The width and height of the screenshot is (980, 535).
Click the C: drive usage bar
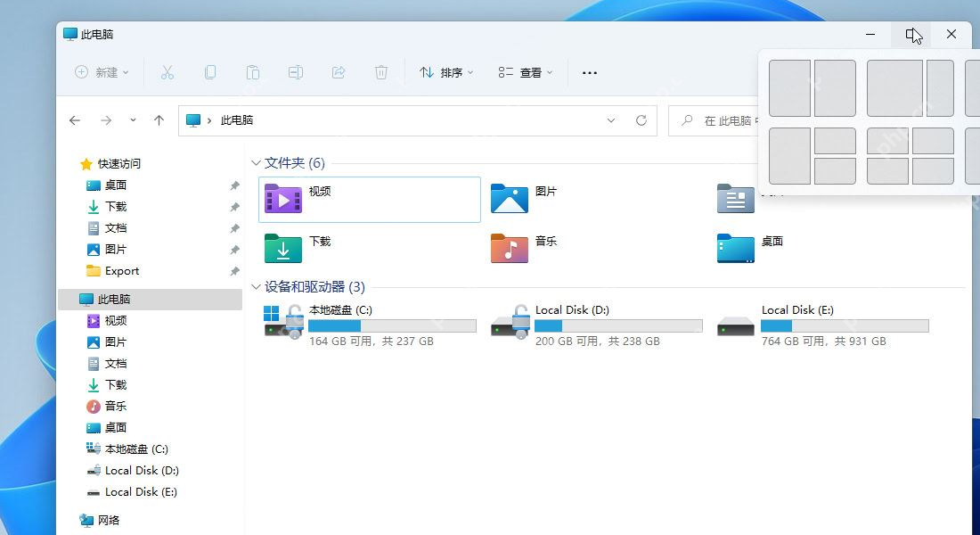click(x=393, y=325)
